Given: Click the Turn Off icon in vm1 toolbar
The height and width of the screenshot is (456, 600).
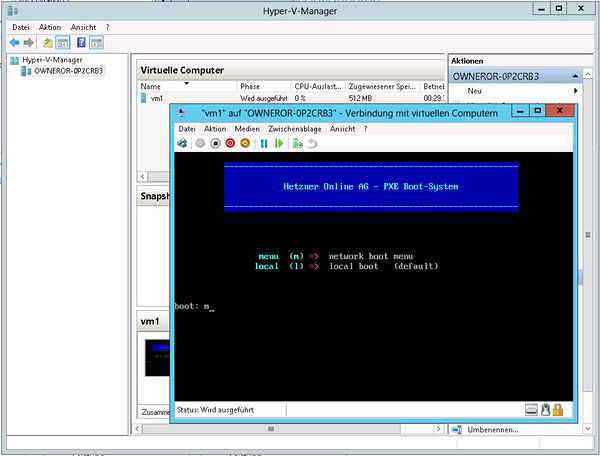Looking at the screenshot, I should 215,143.
